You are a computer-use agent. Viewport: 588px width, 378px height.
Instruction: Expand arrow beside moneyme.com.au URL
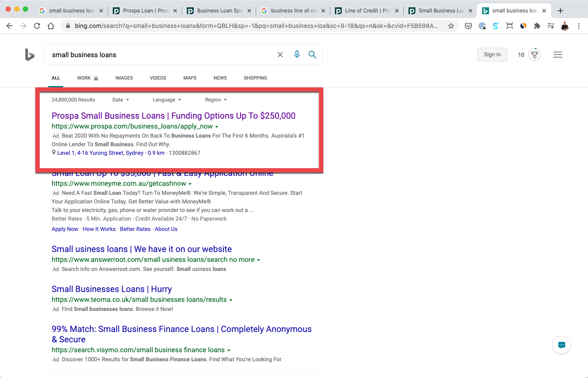click(190, 184)
